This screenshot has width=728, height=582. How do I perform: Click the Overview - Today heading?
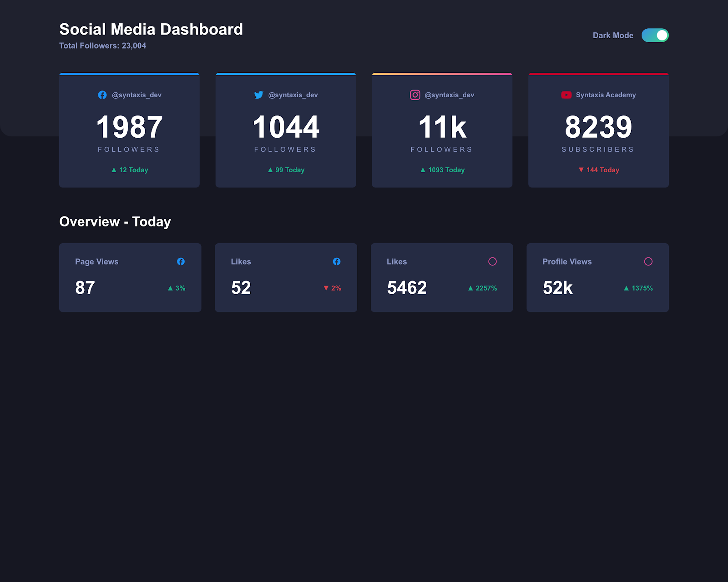115,221
